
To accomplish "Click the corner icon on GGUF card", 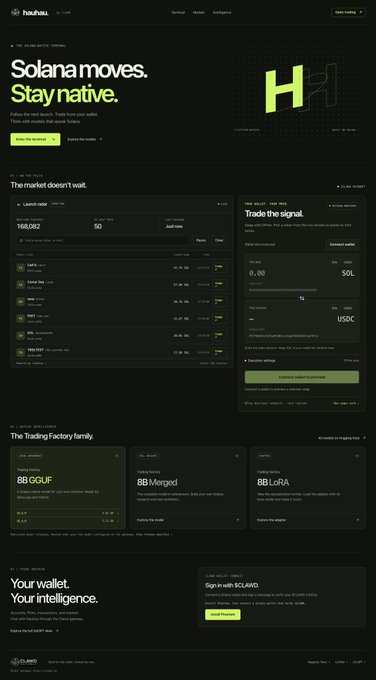I will [117, 456].
